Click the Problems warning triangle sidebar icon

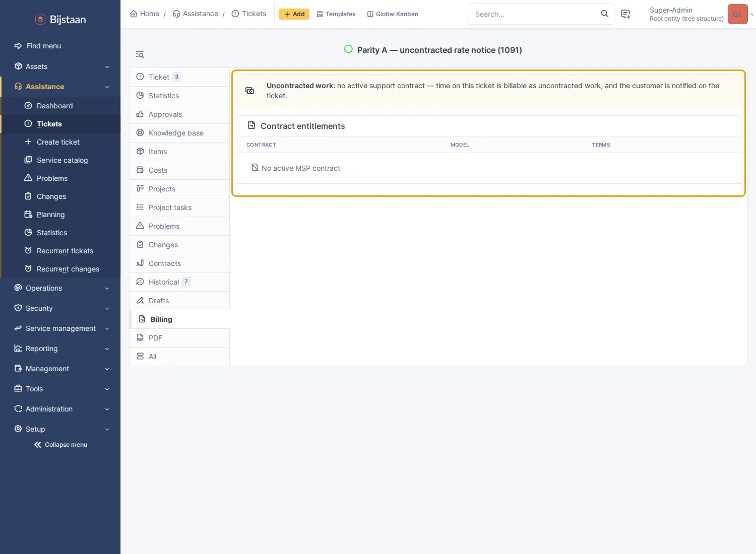pos(28,178)
